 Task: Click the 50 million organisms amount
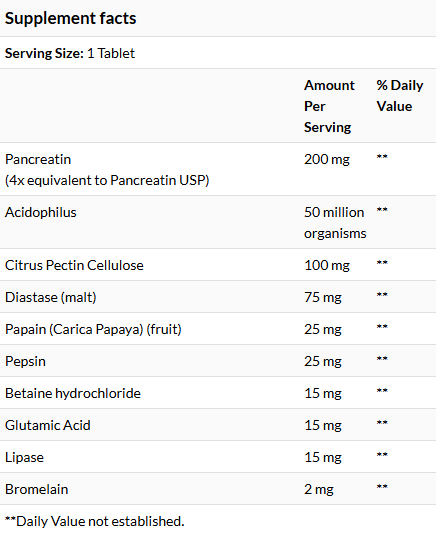(335, 223)
